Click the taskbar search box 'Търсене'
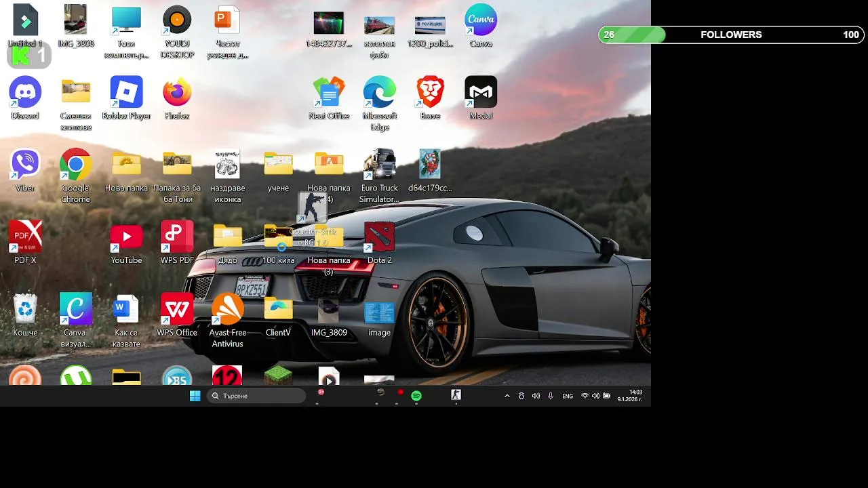 point(256,396)
